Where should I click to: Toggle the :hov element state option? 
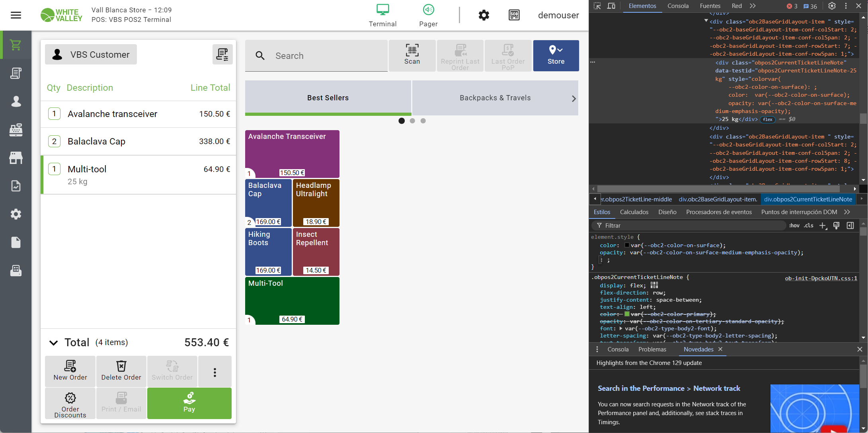(x=794, y=225)
